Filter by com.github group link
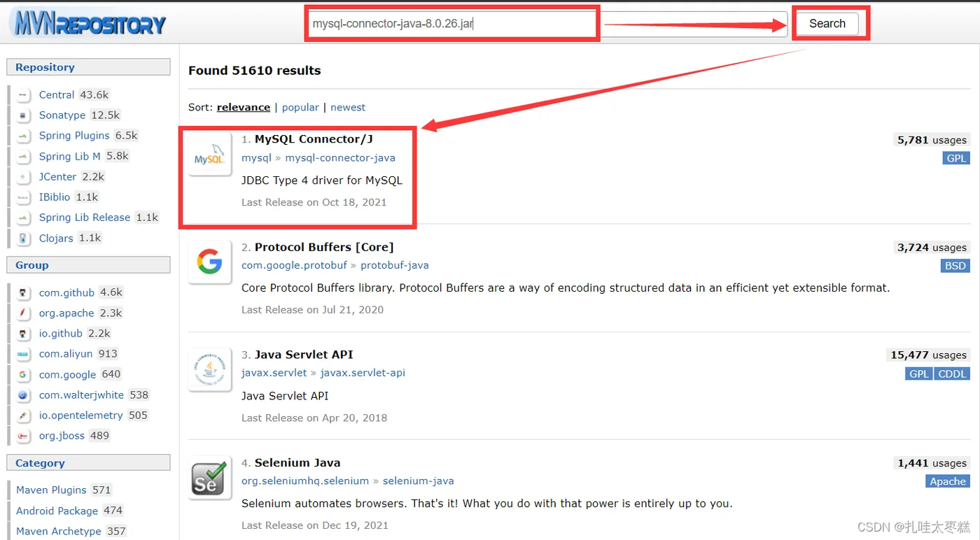This screenshot has width=980, height=540. tap(67, 293)
